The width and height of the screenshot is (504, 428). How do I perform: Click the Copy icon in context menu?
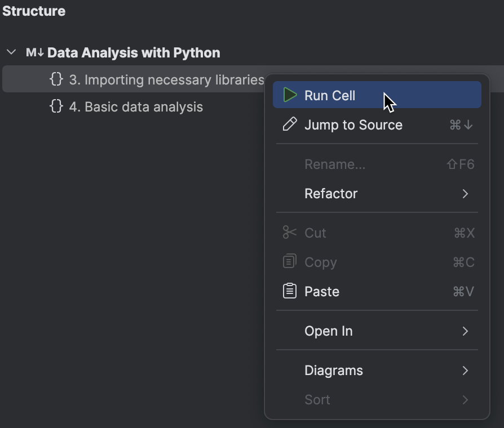point(290,261)
